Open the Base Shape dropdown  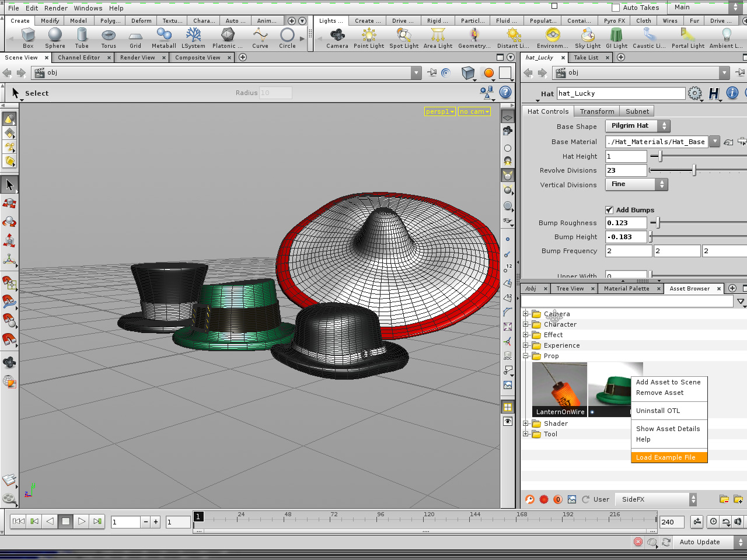[637, 126]
